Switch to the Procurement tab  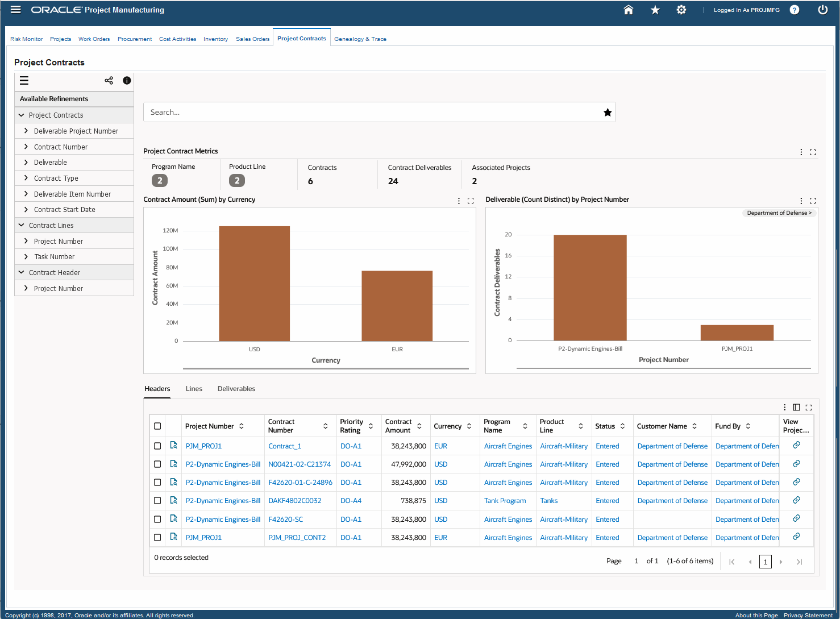[x=135, y=39]
